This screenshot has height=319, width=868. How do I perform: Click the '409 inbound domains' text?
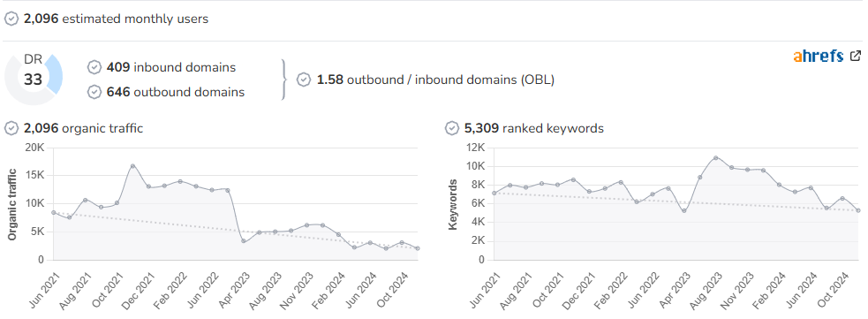click(x=171, y=67)
